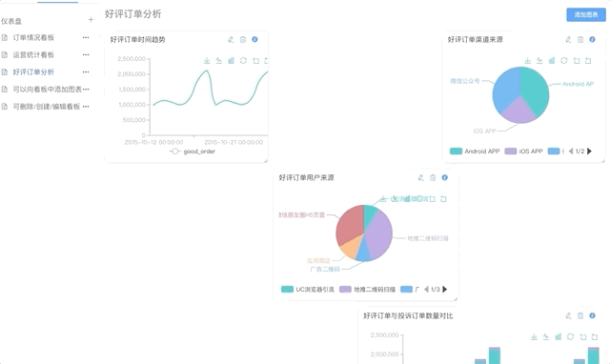Delete the 好评订单与投诉订单数量对比 chart

point(580,315)
